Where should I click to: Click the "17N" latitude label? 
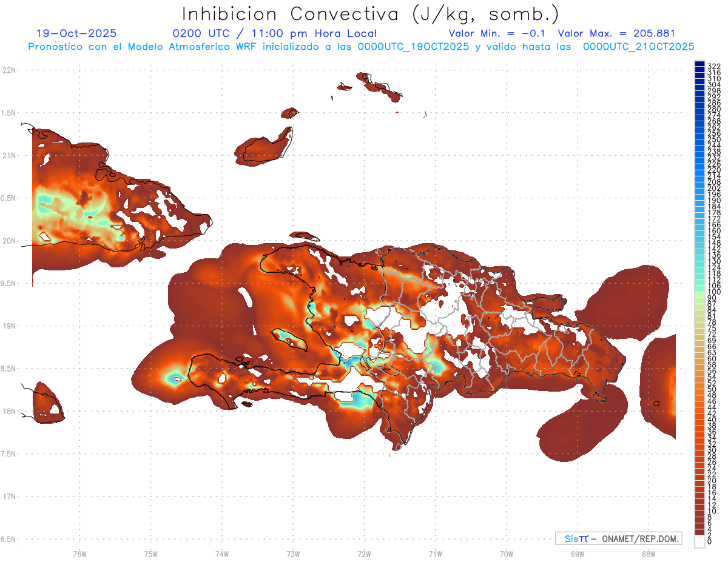point(10,497)
